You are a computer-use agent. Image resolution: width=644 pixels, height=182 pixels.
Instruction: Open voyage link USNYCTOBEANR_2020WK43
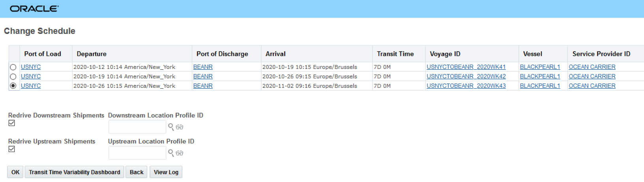point(466,86)
